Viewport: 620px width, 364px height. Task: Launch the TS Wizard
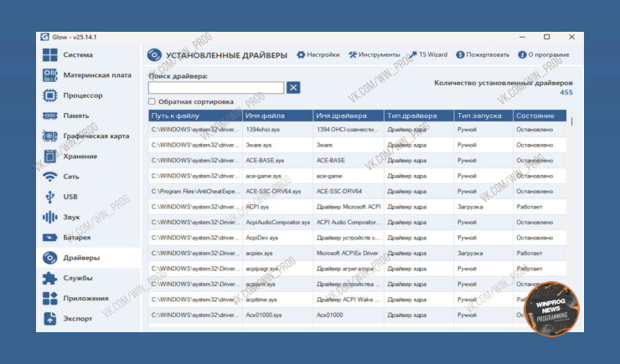(427, 54)
